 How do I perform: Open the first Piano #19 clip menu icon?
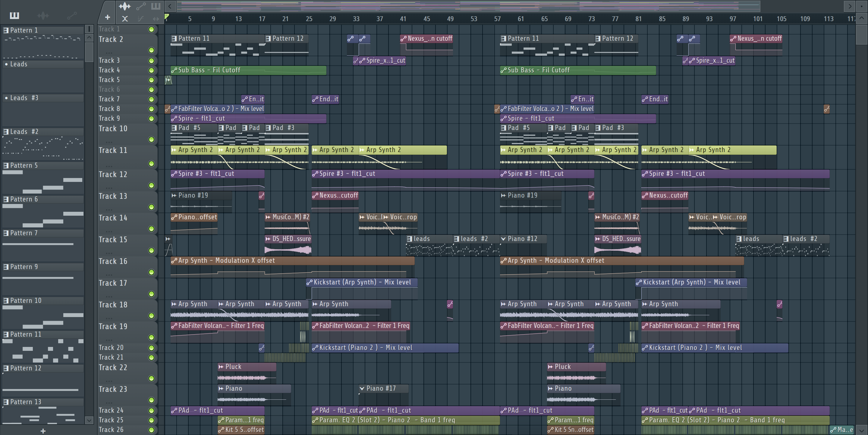174,195
